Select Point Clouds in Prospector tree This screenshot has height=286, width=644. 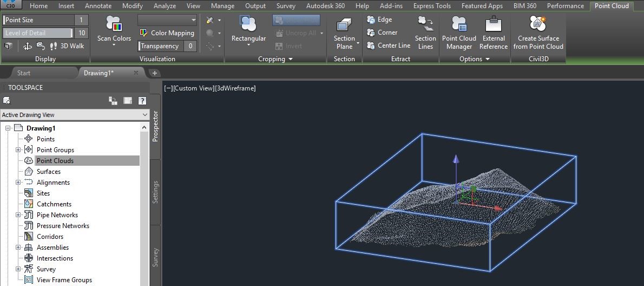coord(55,161)
